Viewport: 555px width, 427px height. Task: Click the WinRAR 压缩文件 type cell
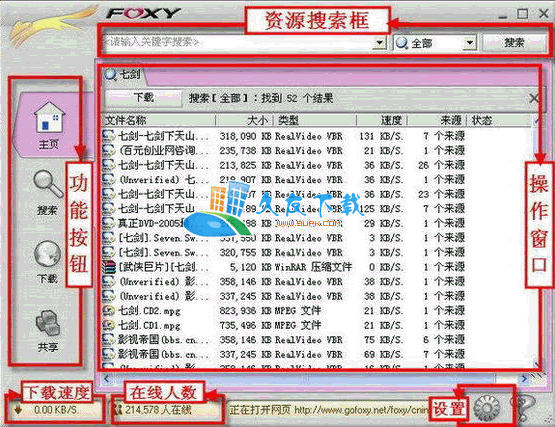(313, 267)
